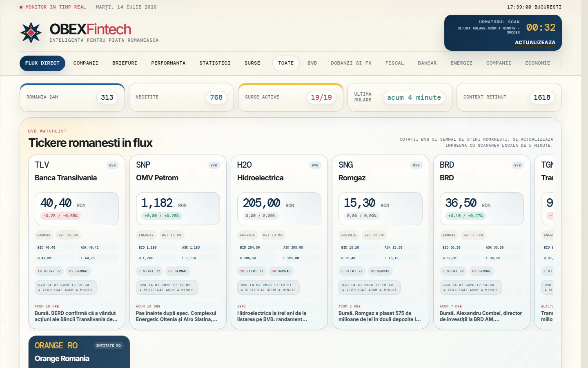Image resolution: width=588 pixels, height=368 pixels.
Task: Open the 14 STIRI 7Z chip
Action: click(49, 271)
